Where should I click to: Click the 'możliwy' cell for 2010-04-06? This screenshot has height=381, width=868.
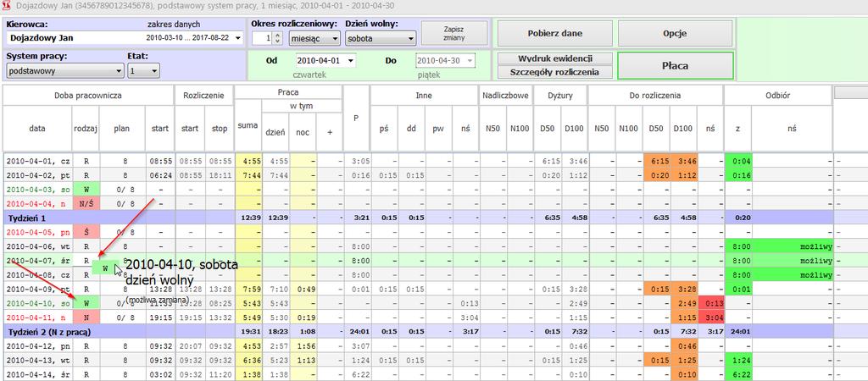click(793, 246)
